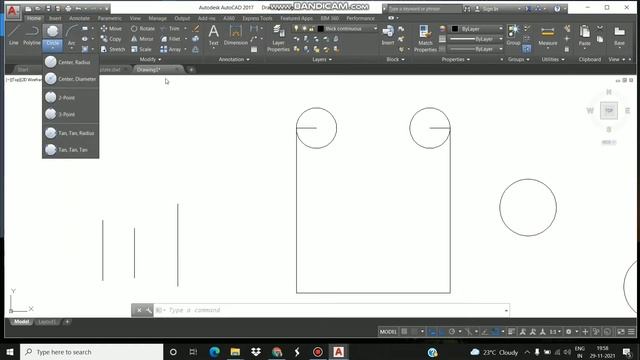
Task: Select the Fillet tool
Action: pos(171,39)
